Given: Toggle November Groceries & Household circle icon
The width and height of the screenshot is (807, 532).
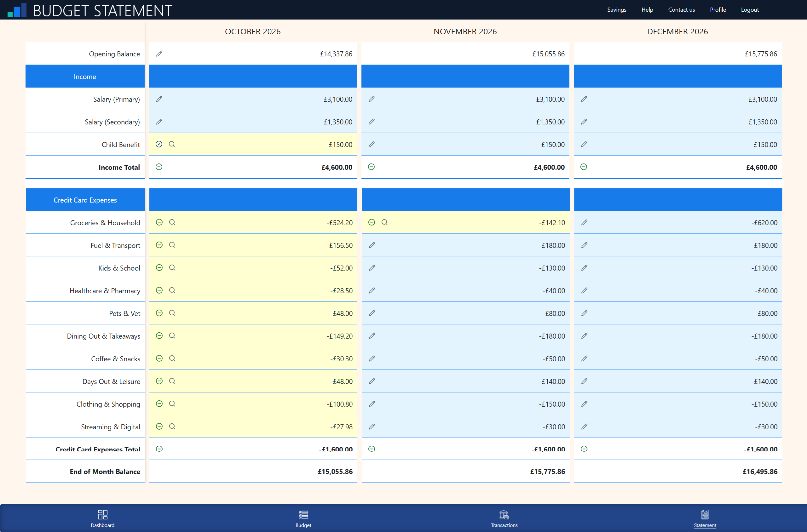Looking at the screenshot, I should 372,222.
